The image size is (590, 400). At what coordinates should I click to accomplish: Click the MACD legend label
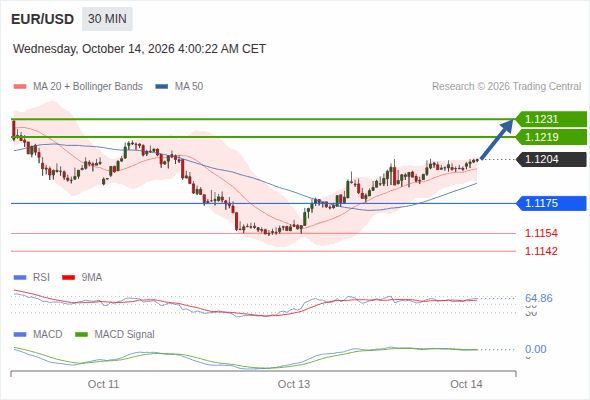pyautogui.click(x=47, y=335)
